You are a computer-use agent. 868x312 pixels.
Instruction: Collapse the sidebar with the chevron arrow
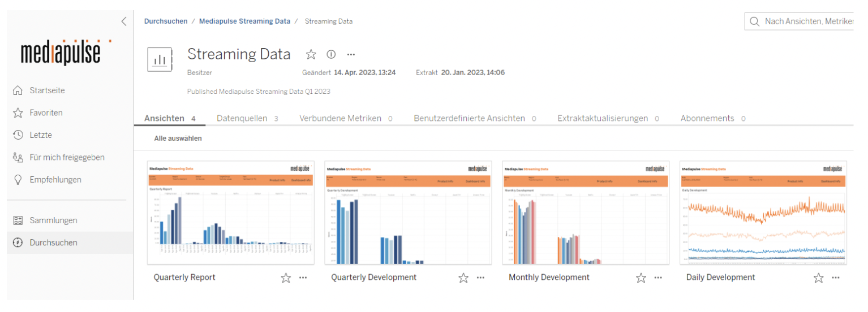pyautogui.click(x=124, y=21)
